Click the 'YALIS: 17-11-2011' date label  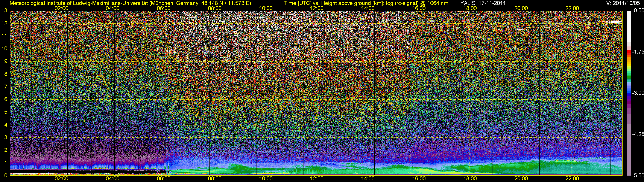483,3
